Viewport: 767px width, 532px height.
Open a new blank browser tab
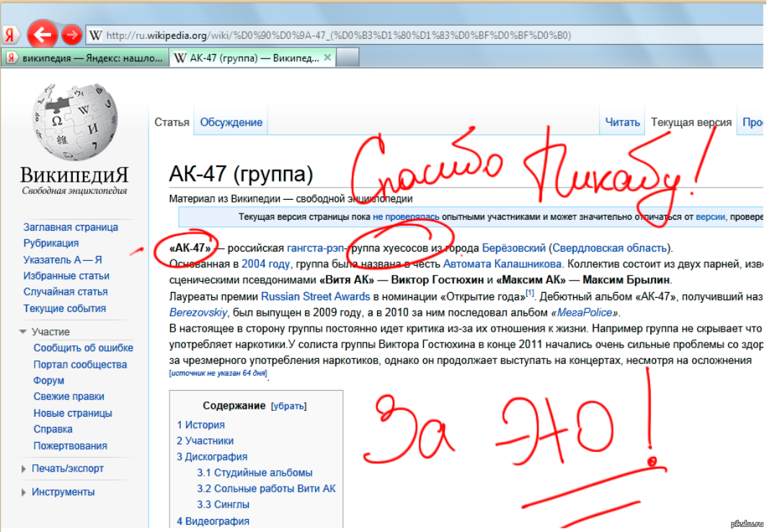[x=347, y=58]
